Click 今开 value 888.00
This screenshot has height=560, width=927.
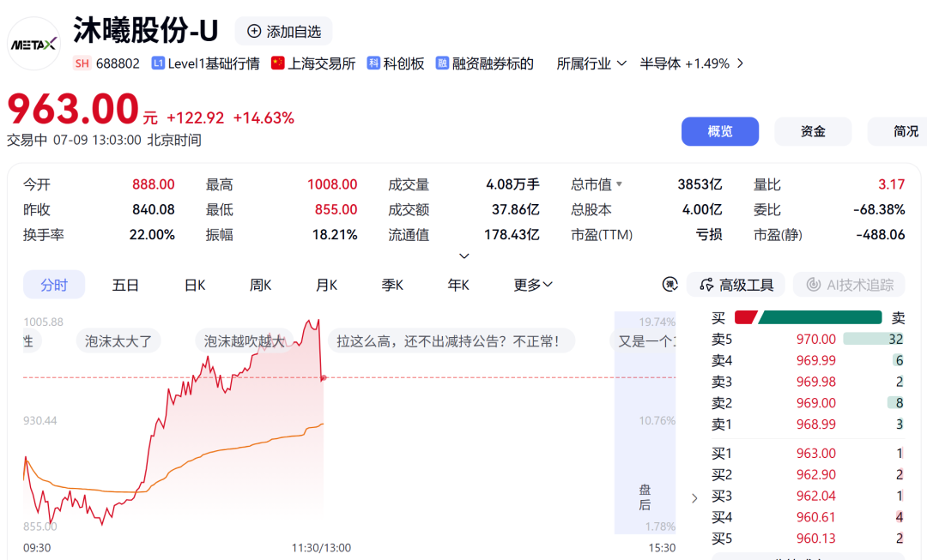coord(153,184)
